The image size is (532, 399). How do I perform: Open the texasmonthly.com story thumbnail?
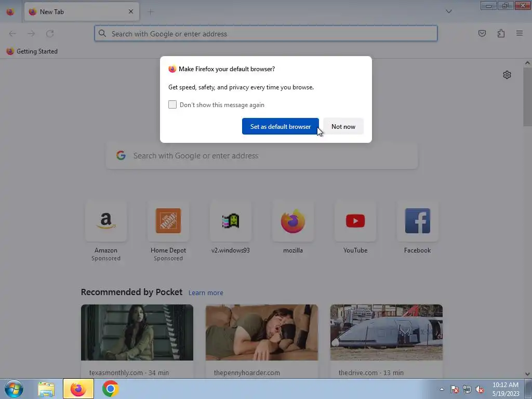(137, 332)
